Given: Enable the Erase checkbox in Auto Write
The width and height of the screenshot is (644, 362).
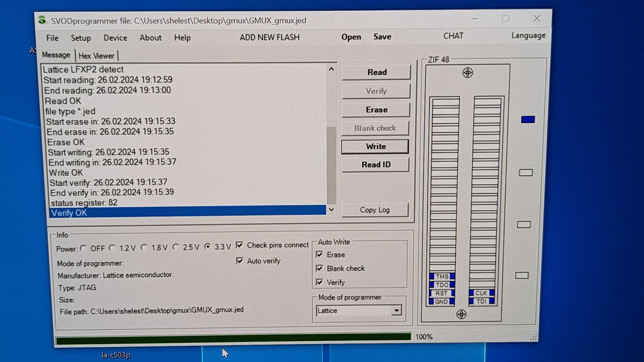Looking at the screenshot, I should [x=319, y=254].
